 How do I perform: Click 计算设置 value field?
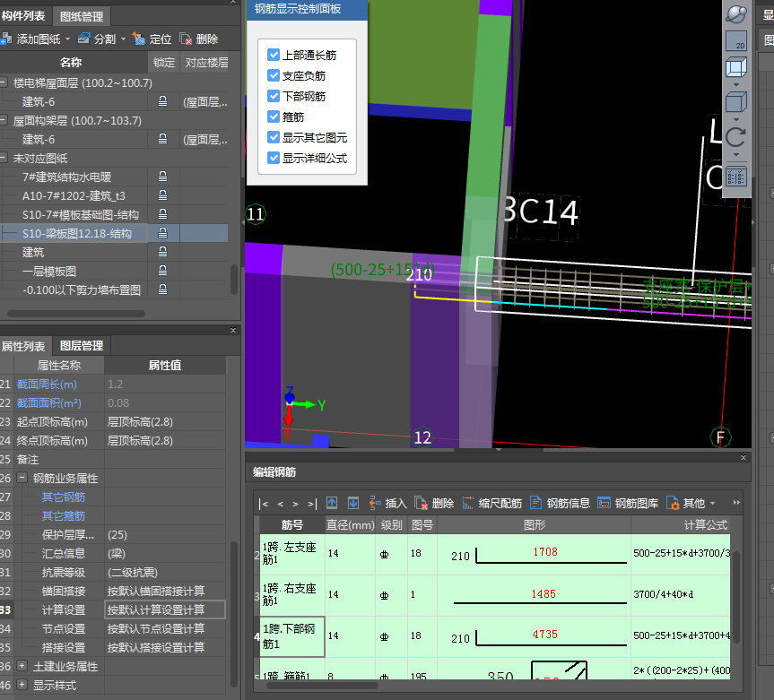[165, 609]
